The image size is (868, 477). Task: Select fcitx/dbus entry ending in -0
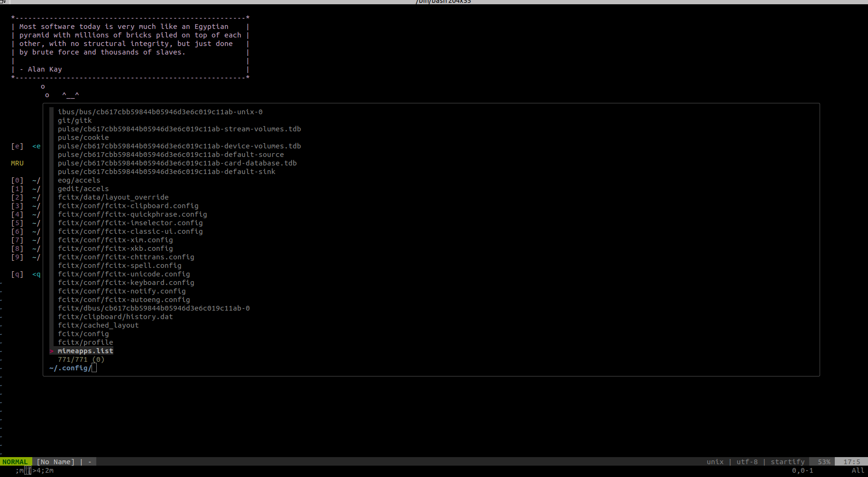point(154,308)
